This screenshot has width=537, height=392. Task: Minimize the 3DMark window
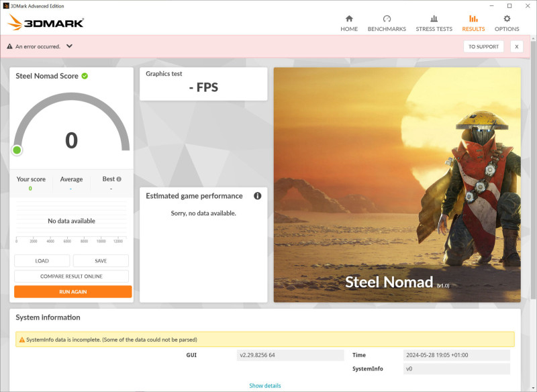(x=492, y=6)
